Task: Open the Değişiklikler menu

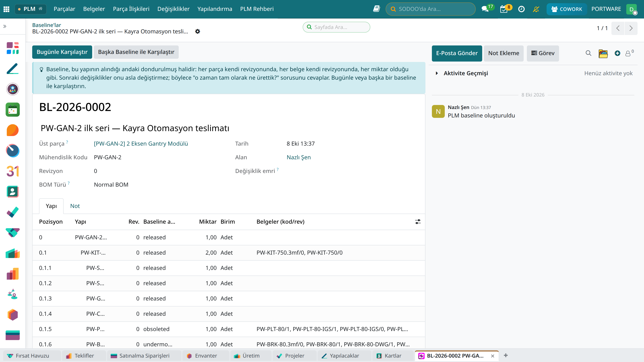Action: 173,9
